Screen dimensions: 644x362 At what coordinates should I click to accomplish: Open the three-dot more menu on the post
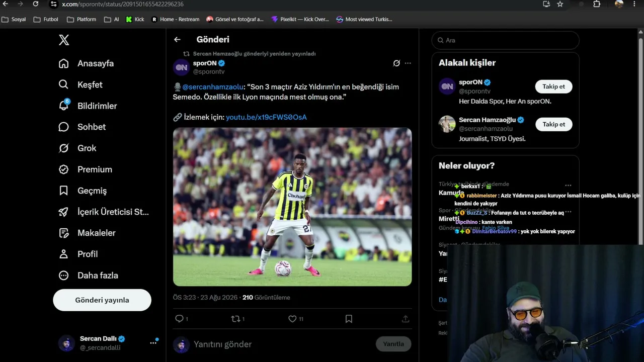[408, 63]
